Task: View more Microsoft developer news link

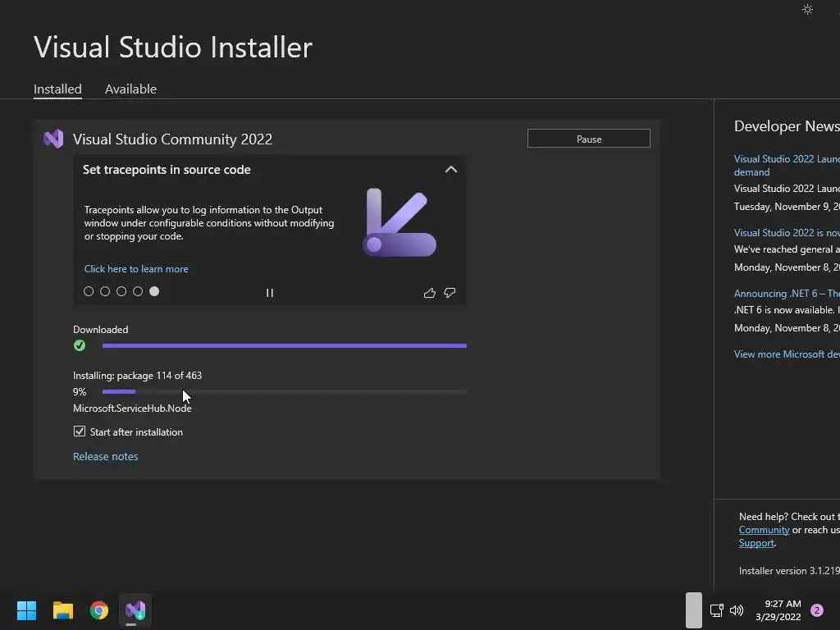Action: pyautogui.click(x=787, y=354)
